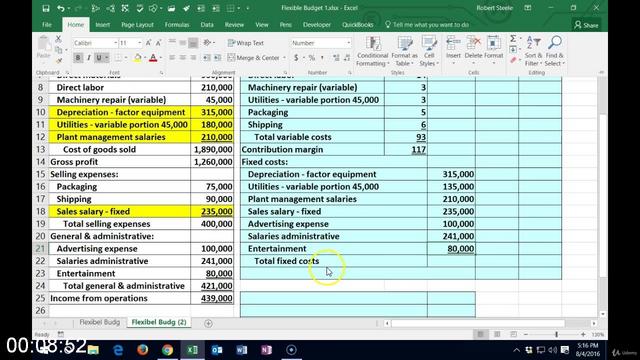Image resolution: width=640 pixels, height=360 pixels.
Task: Open the fill color yellow swatch
Action: click(138, 58)
